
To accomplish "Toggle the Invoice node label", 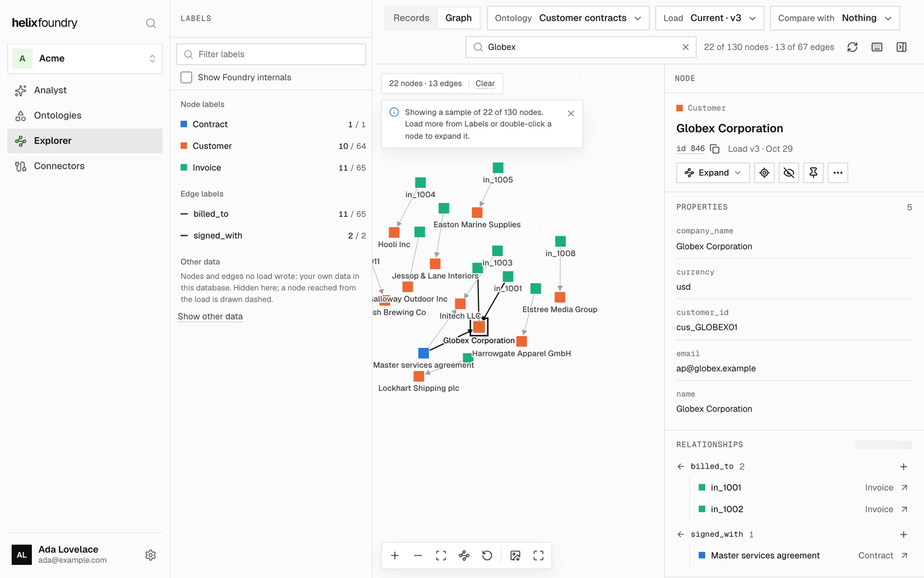I will (273, 168).
